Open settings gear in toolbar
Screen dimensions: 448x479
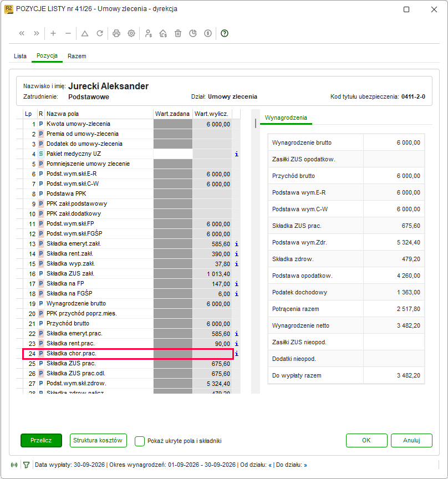click(131, 33)
